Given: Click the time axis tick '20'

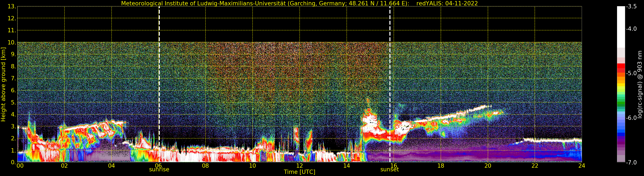Looking at the screenshot, I should click(488, 166).
